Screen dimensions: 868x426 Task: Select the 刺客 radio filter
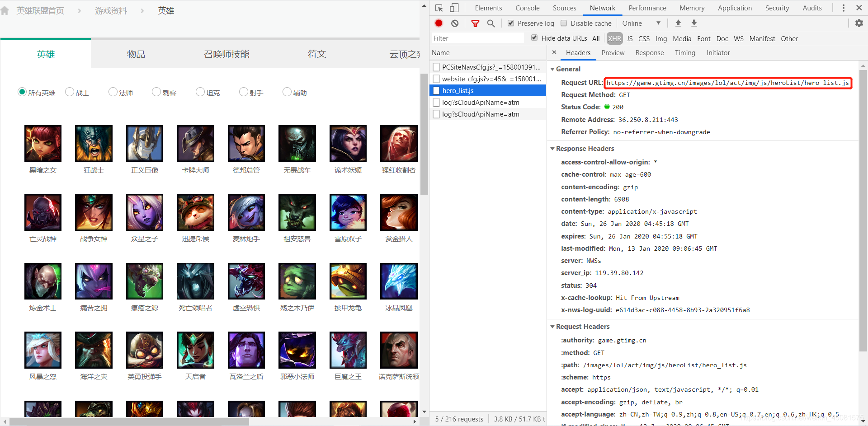(x=156, y=92)
